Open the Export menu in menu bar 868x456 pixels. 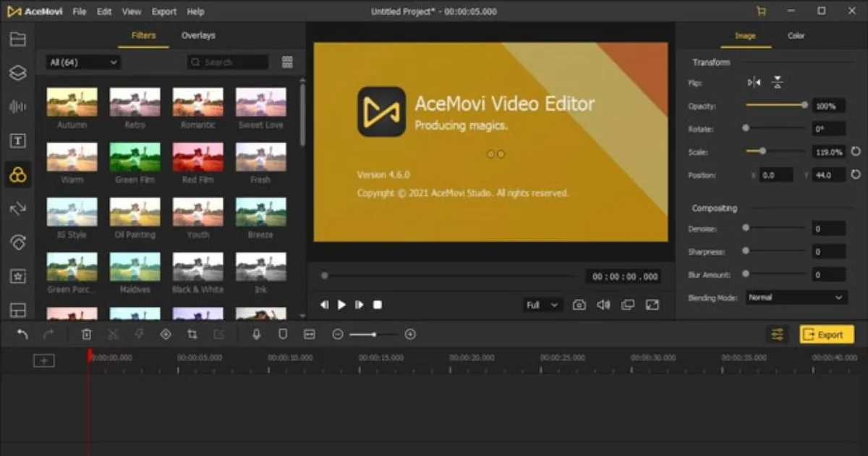164,12
